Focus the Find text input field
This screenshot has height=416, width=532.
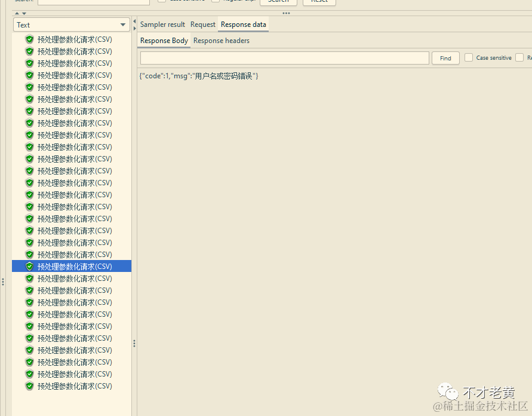coord(285,58)
